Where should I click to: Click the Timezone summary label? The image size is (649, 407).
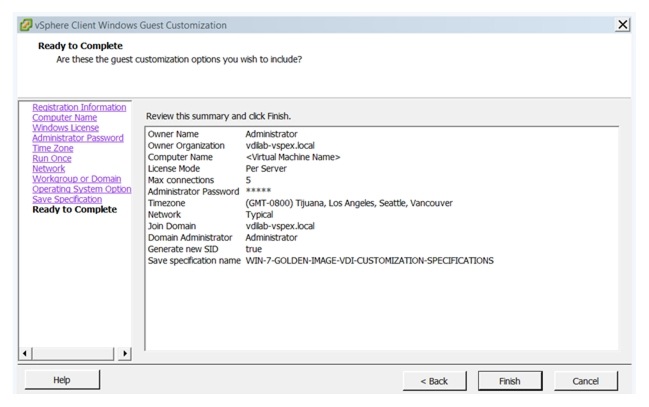166,203
